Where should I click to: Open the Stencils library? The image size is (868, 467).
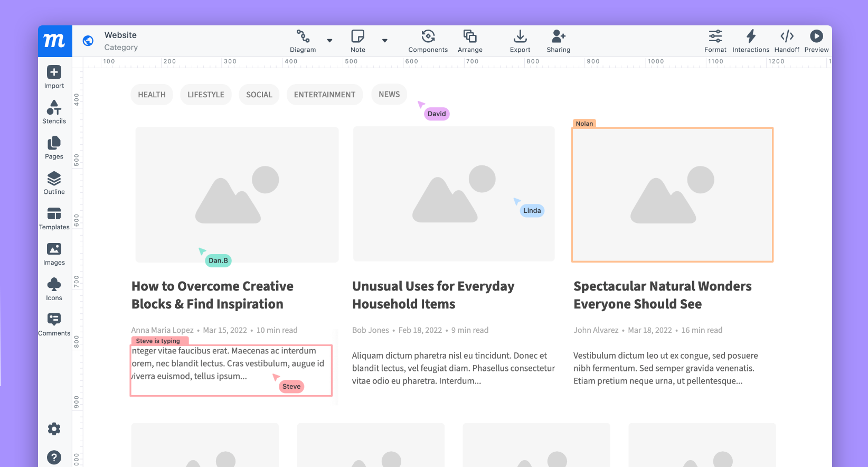pyautogui.click(x=54, y=112)
